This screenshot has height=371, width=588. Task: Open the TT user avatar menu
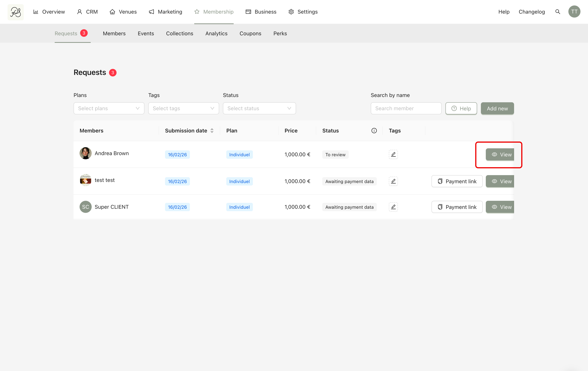(x=574, y=12)
